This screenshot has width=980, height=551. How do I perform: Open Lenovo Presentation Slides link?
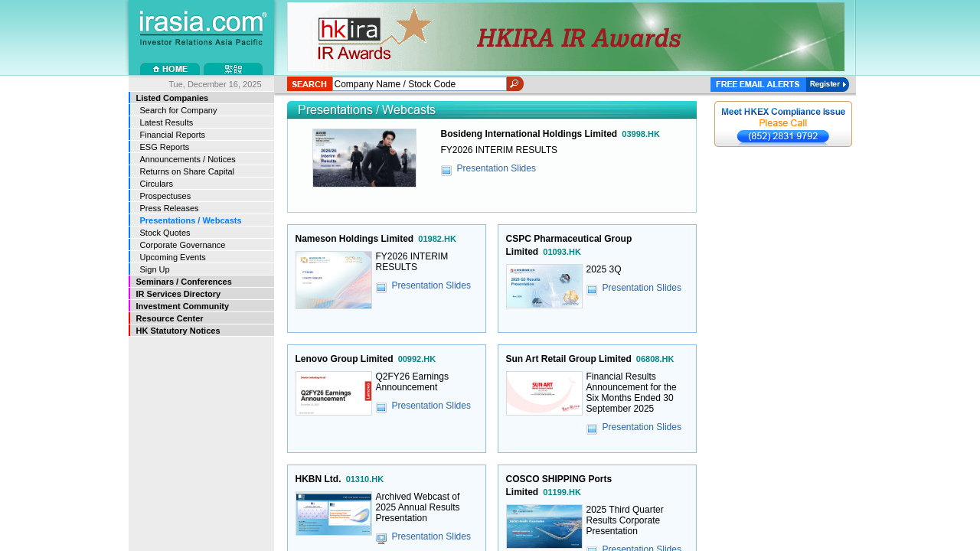431,406
